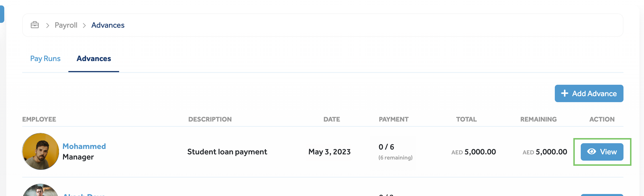Open the Mohammed employee link
644x196 pixels.
point(84,146)
